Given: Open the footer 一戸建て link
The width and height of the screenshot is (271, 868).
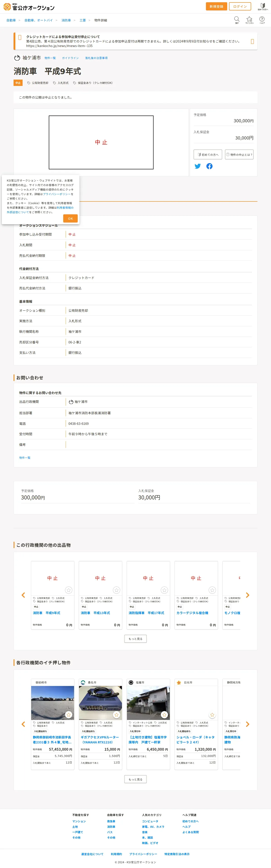Looking at the screenshot, I should pos(77,832).
